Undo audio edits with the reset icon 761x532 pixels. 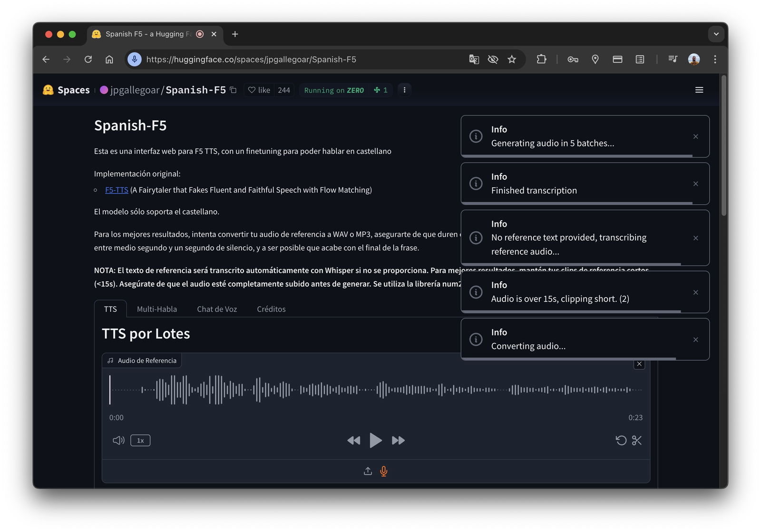click(x=621, y=440)
